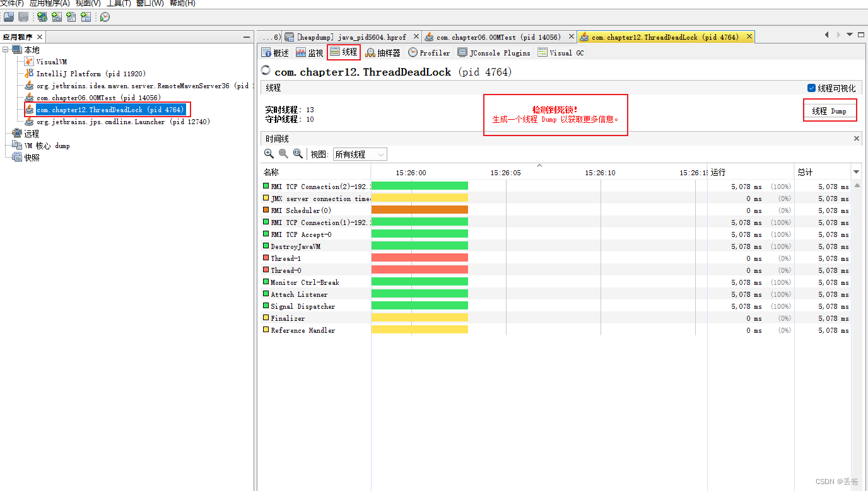Switch to the JConsole Plugins tab
Viewport: 868px width, 491px height.
coord(494,53)
